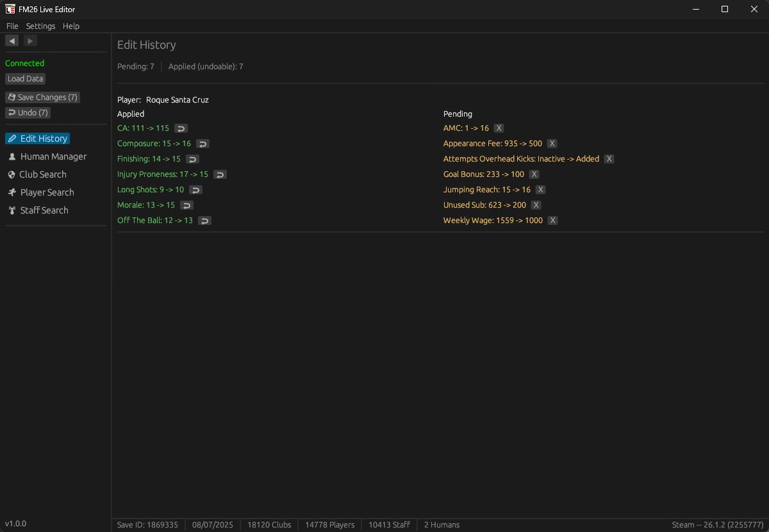Click Save Changes (7) button
769x532 pixels.
point(42,97)
